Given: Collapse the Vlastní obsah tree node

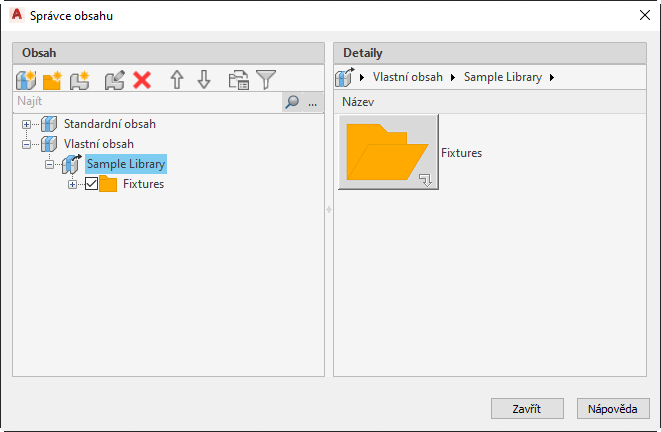Looking at the screenshot, I should tap(26, 144).
